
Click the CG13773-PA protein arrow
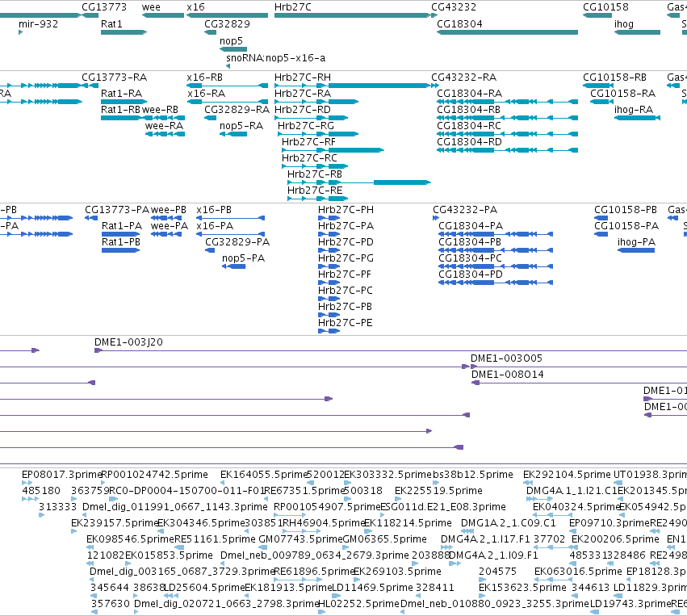91,218
